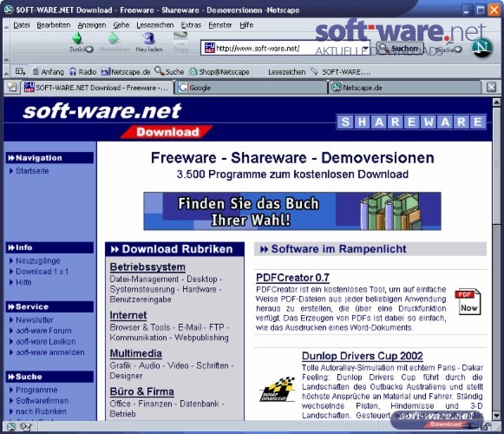Screen dimensions: 504x434
Task: Click the Netscape N logo icon
Action: point(481,48)
